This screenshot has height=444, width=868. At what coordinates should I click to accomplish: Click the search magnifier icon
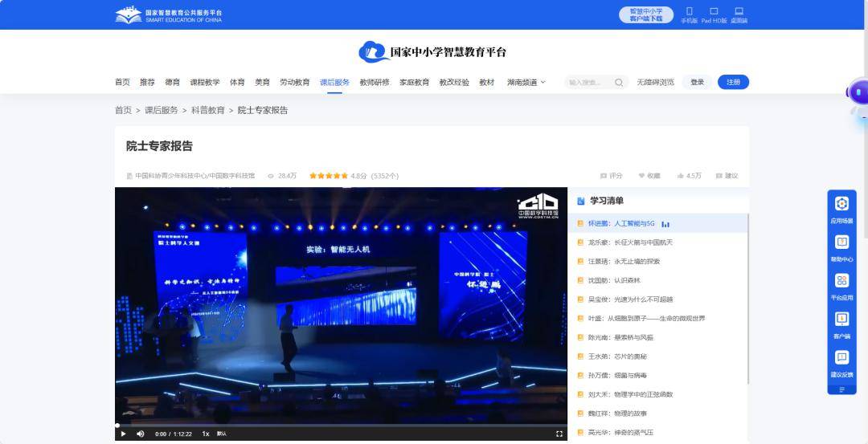point(619,83)
